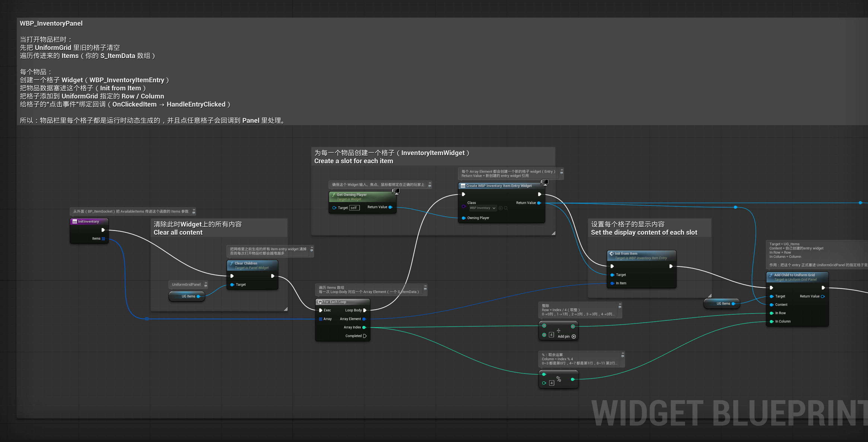The height and width of the screenshot is (442, 868).
Task: Click the Loop Body exec pin
Action: [x=365, y=310]
